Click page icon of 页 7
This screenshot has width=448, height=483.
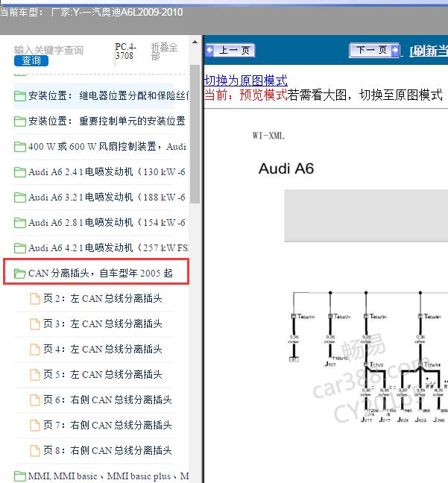(x=35, y=425)
